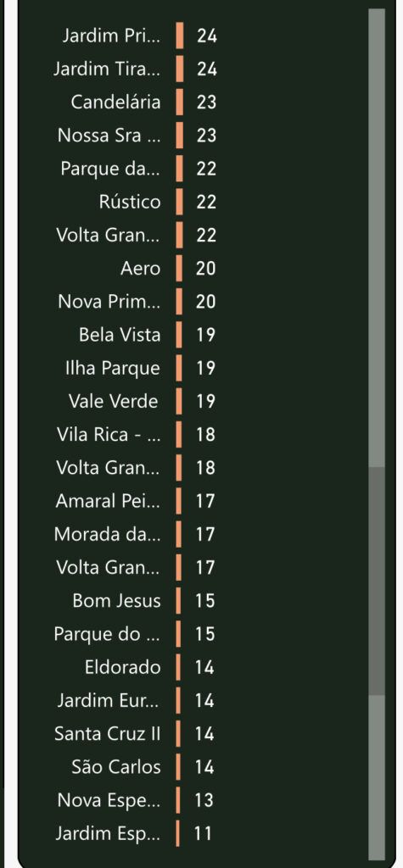This screenshot has height=868, width=403.
Task: Select the Vale Verde label
Action: (113, 401)
